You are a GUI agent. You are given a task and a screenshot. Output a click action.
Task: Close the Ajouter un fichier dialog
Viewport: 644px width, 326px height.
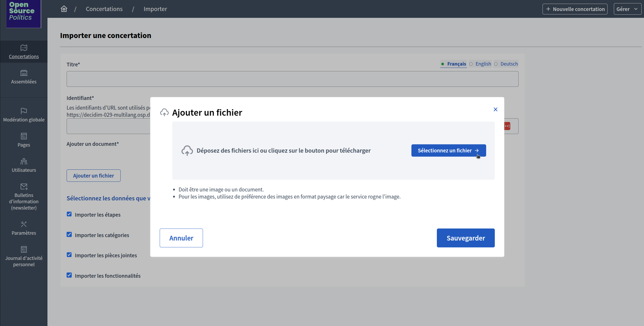pos(495,109)
